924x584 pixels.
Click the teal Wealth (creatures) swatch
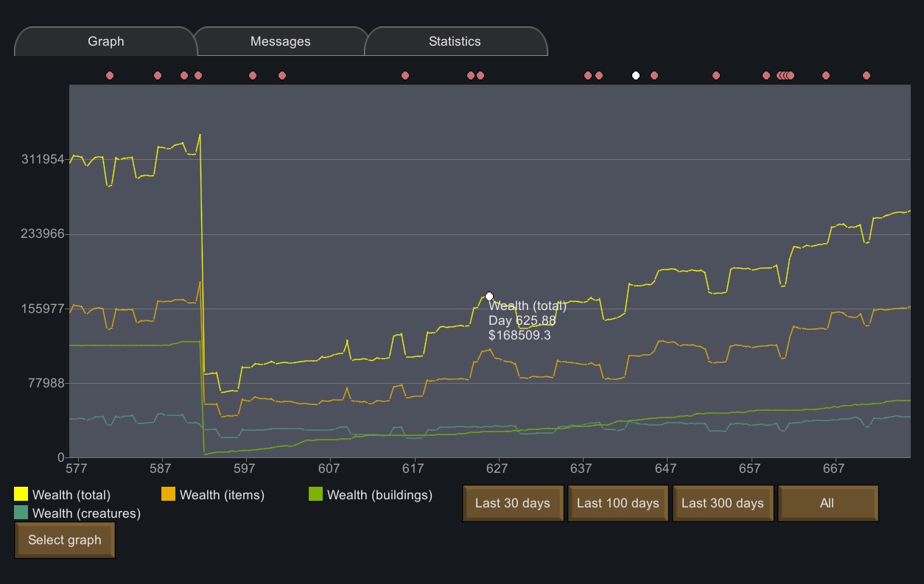pyautogui.click(x=21, y=513)
